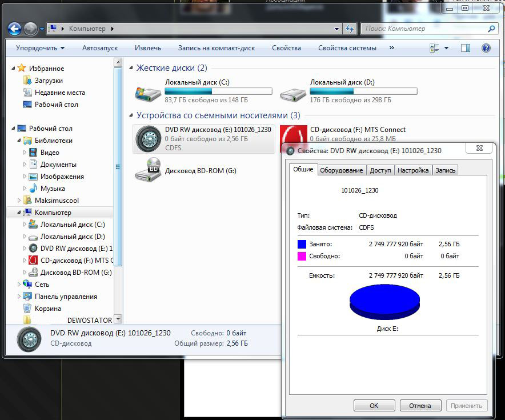Viewport: 505px width, 420px height.
Task: Collapse the Библиотеки tree node
Action: 19,141
